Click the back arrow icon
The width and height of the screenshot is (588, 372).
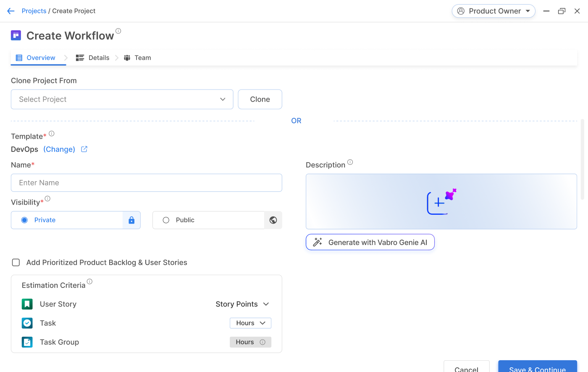click(x=11, y=11)
